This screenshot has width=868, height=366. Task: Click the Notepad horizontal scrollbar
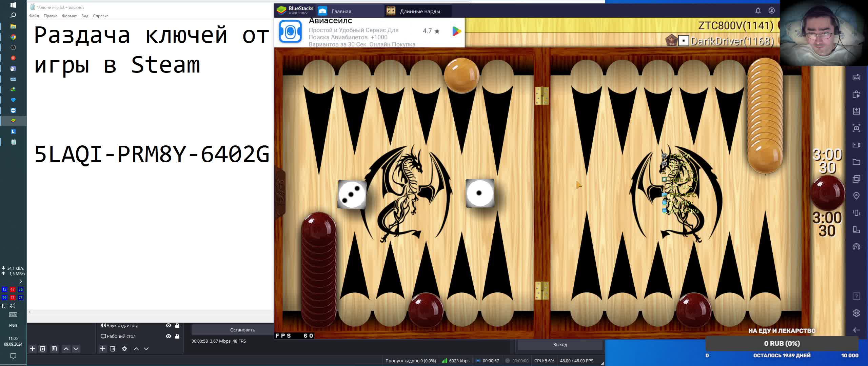click(149, 312)
